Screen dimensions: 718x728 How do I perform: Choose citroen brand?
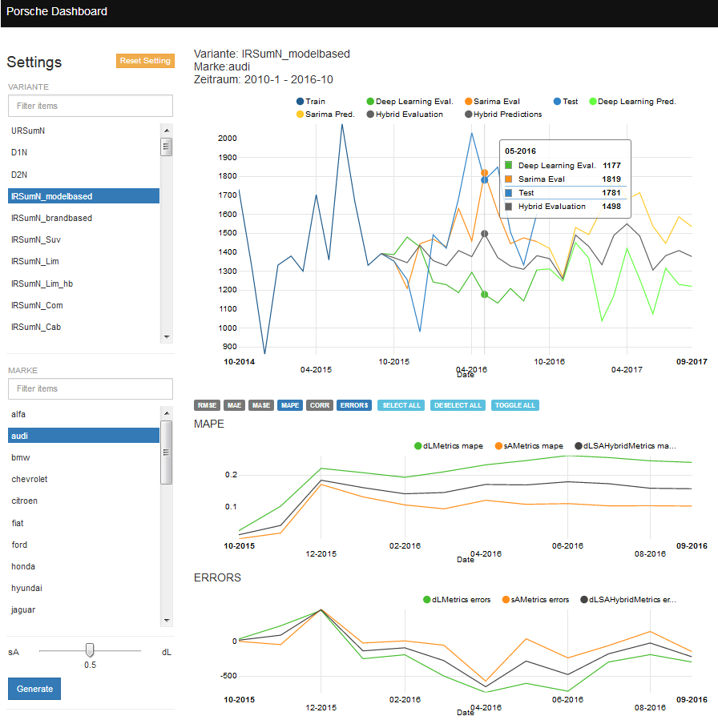(x=83, y=501)
